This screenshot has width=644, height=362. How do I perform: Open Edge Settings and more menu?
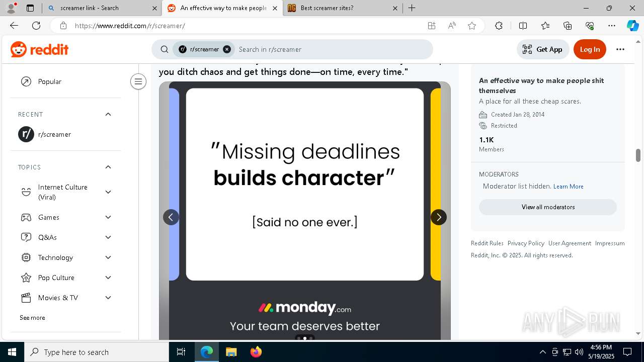[612, 26]
